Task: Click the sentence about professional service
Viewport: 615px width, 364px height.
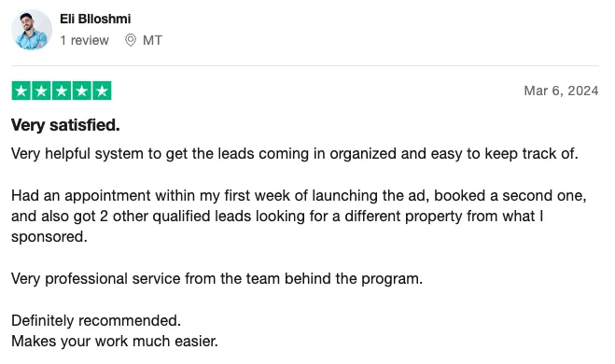Action: pos(217,278)
